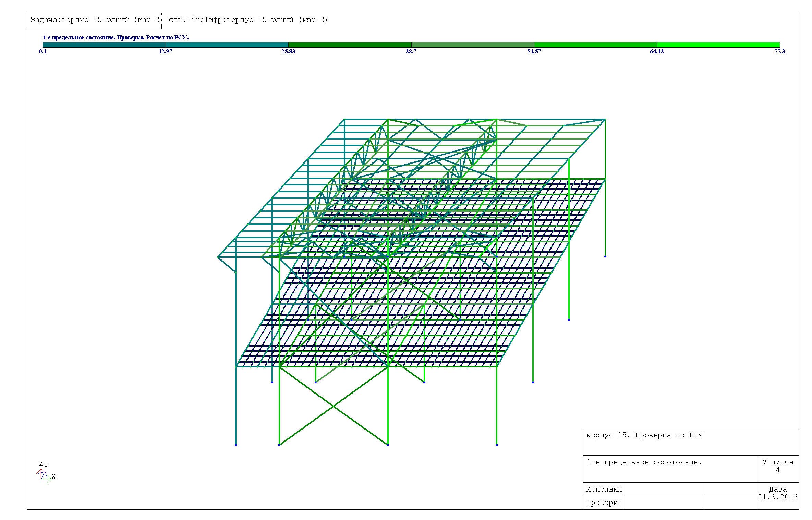
Task: Click the 38.7 scale value label
Action: pos(411,52)
